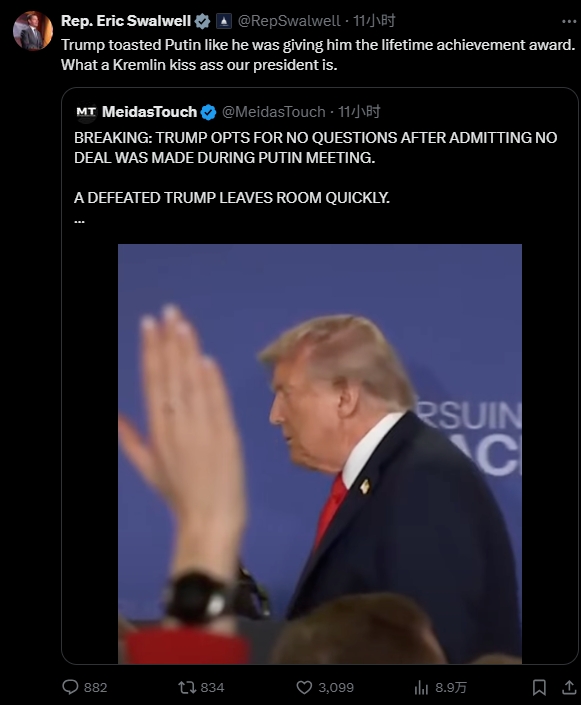Click Eric Swalwell's blue verified badge
Image resolution: width=581 pixels, height=705 pixels.
click(202, 21)
